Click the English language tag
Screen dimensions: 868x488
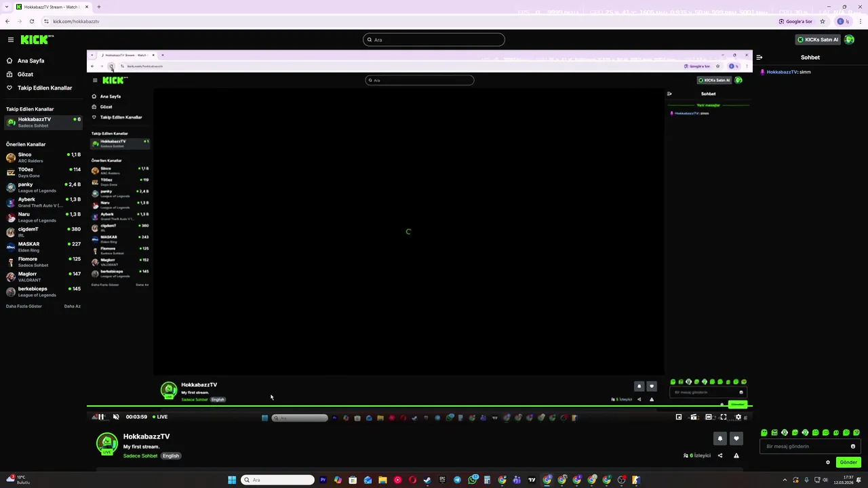pyautogui.click(x=171, y=455)
